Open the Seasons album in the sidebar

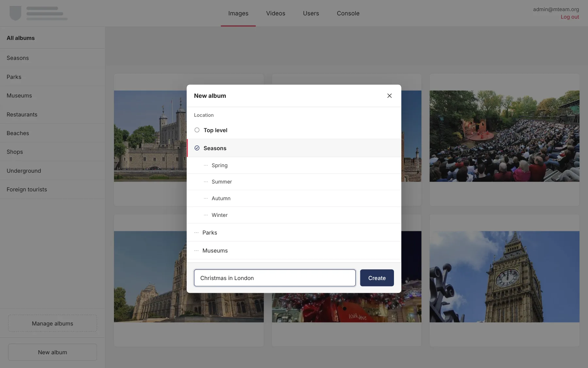(x=52, y=58)
